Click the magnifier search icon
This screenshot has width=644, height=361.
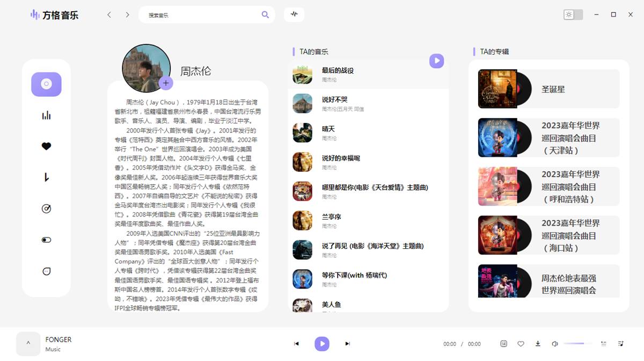click(x=265, y=15)
